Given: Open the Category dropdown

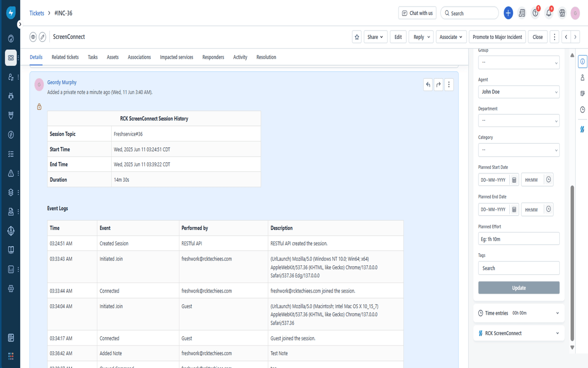Looking at the screenshot, I should coord(519,150).
